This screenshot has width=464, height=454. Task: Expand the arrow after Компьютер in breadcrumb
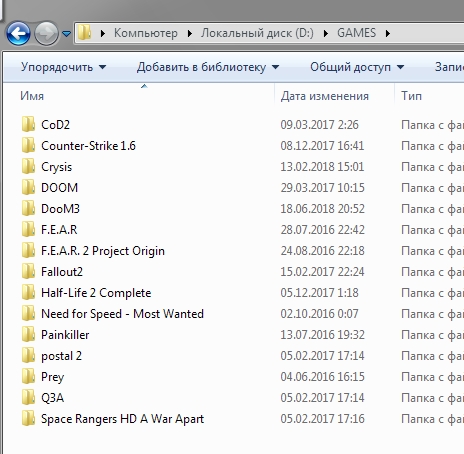click(189, 33)
